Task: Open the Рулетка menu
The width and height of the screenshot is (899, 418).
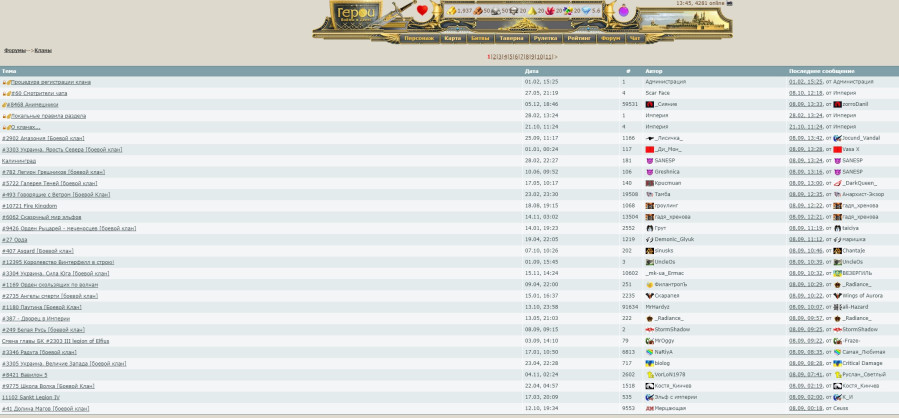Action: (545, 38)
